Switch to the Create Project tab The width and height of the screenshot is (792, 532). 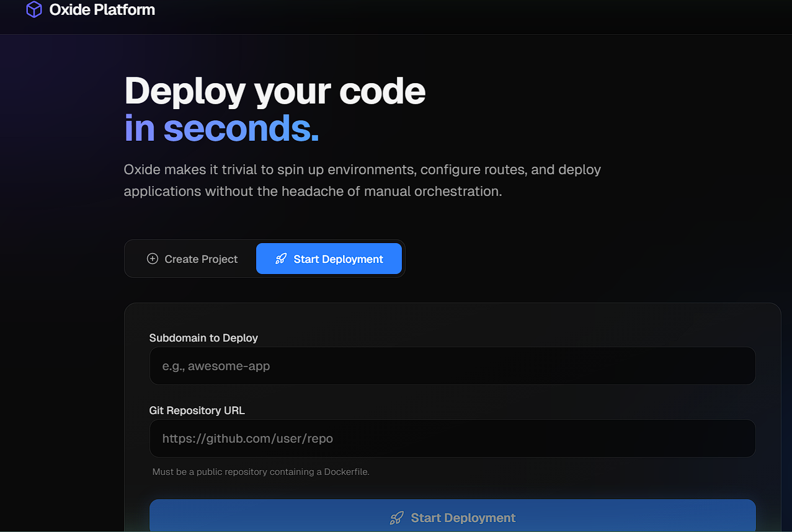[192, 259]
